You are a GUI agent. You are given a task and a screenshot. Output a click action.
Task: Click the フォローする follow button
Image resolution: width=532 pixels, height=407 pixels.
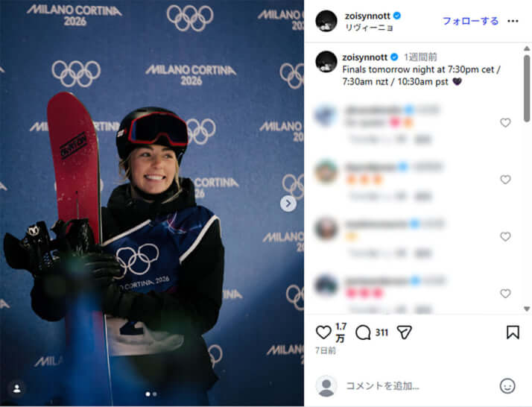(470, 21)
